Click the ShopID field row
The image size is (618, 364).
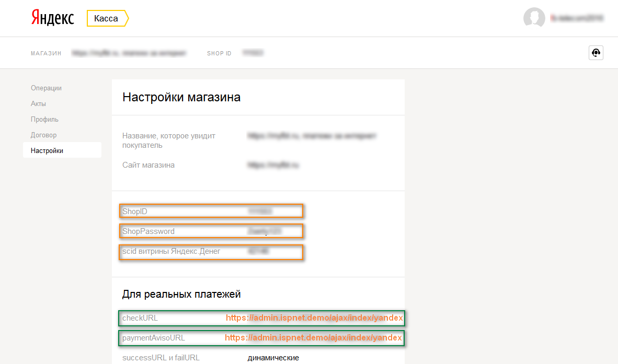pyautogui.click(x=211, y=211)
